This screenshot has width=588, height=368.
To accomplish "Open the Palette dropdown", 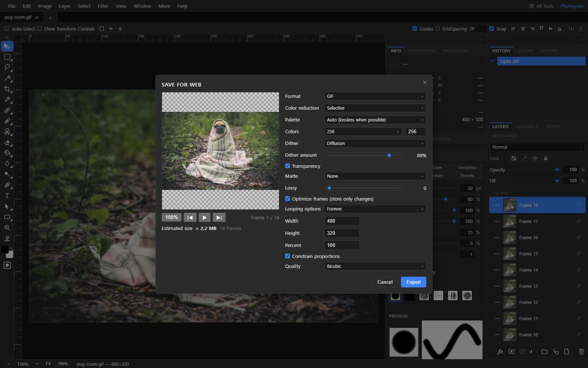I will 375,120.
